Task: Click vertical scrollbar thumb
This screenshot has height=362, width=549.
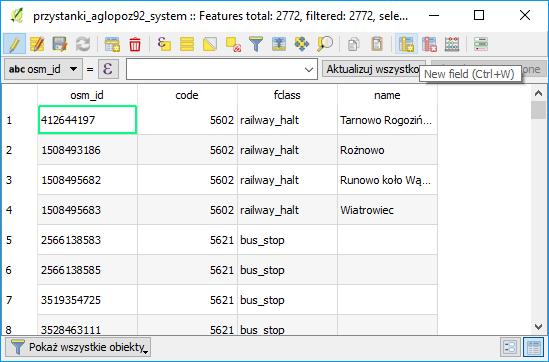Action: coord(538,110)
